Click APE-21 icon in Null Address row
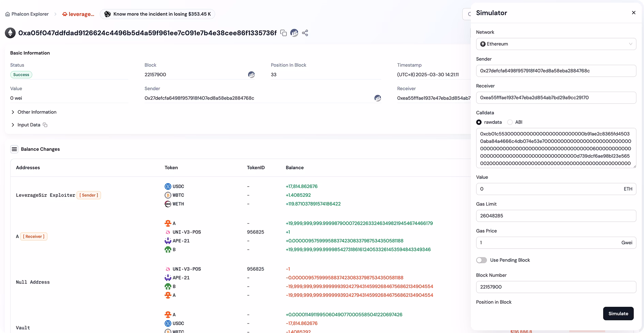 [168, 278]
